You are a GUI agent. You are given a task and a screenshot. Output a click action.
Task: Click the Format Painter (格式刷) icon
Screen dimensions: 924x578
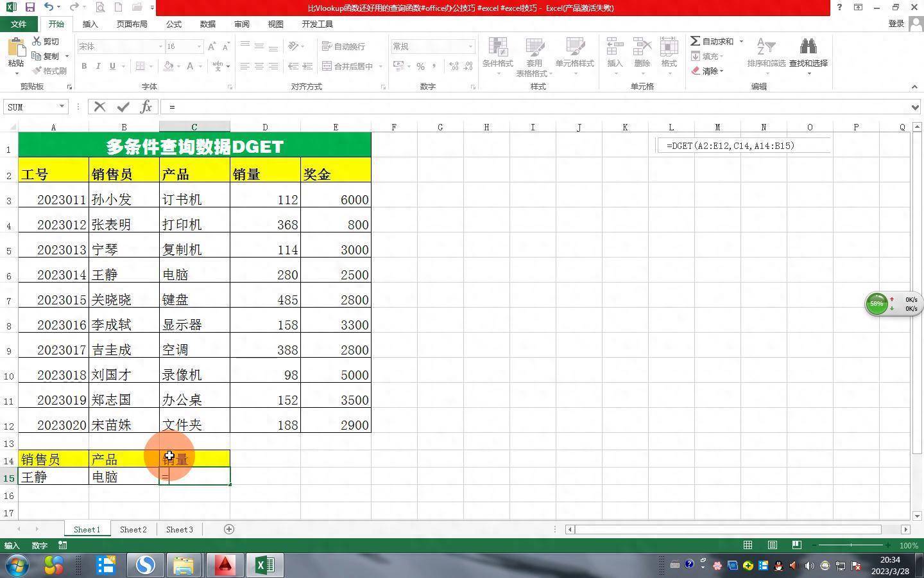tap(49, 71)
